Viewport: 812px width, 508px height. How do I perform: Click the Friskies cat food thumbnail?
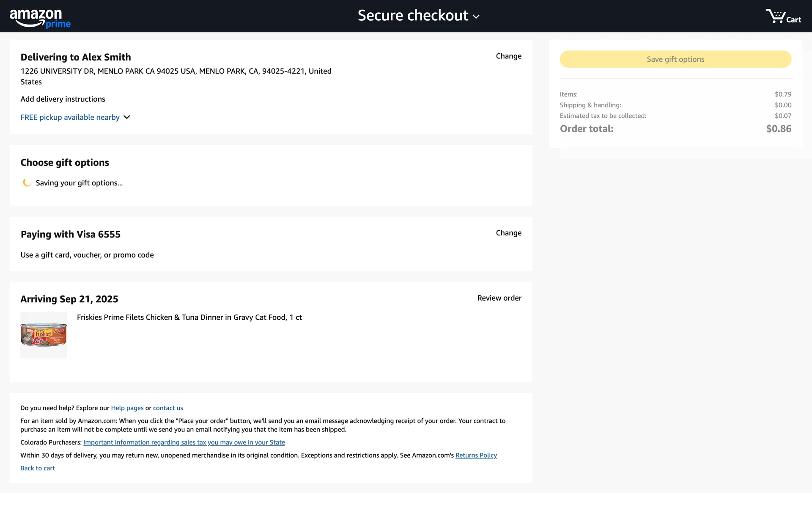pos(44,335)
